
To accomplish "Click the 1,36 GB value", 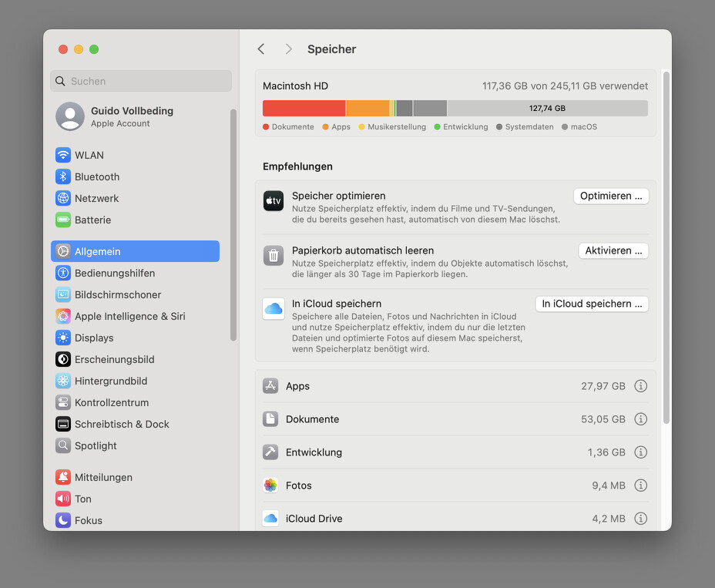I will [606, 452].
